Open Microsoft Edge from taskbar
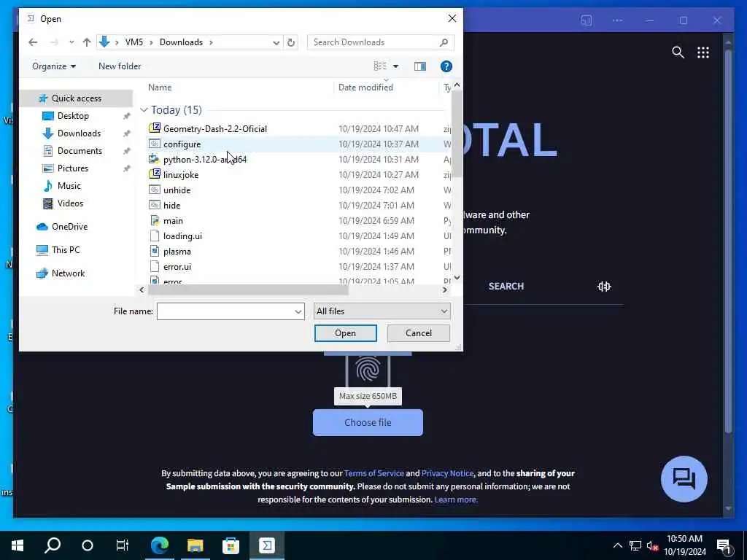The width and height of the screenshot is (747, 560). coord(160,545)
